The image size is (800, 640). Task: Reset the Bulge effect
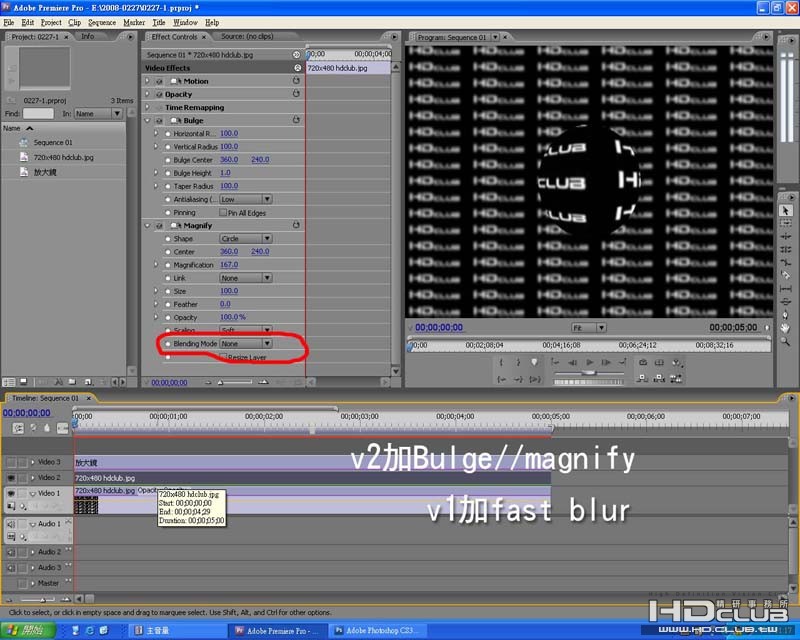coord(296,120)
